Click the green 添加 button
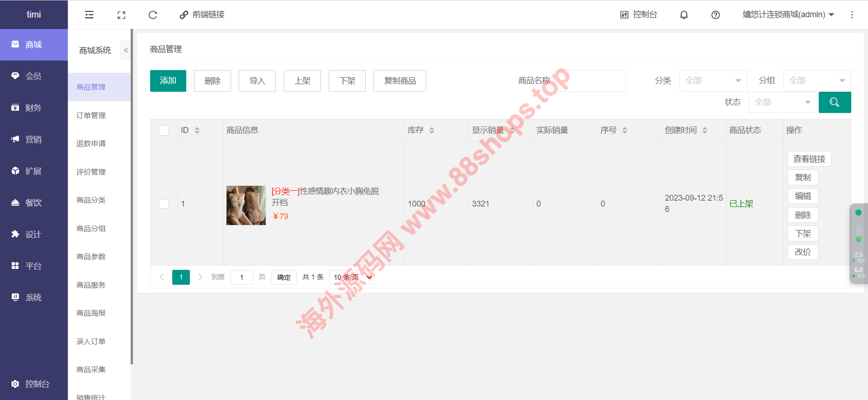868x400 pixels. tap(168, 81)
